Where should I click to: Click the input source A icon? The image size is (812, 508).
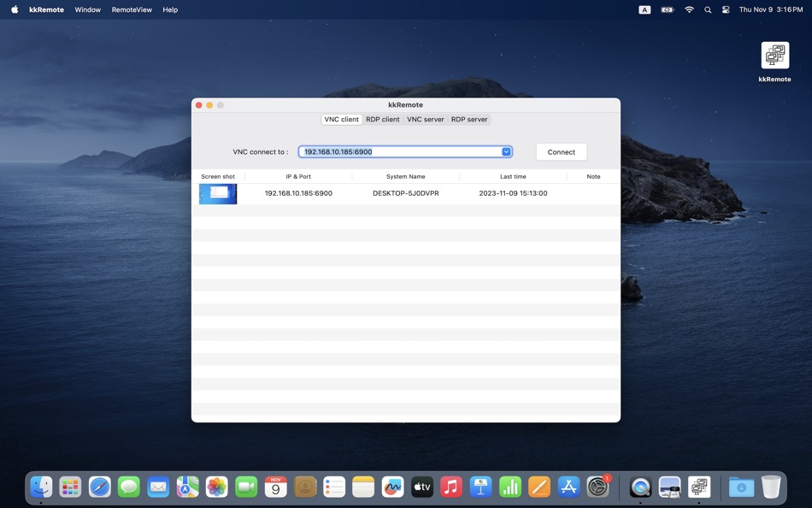pos(644,9)
